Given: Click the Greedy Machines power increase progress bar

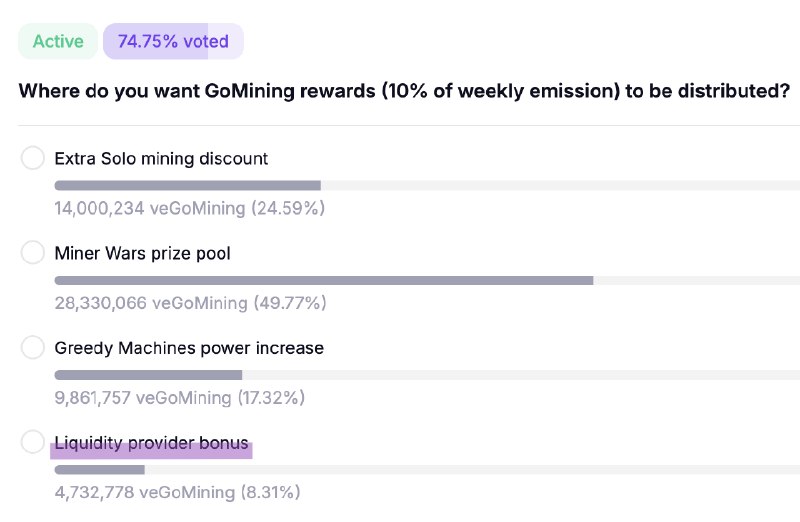Looking at the screenshot, I should click(427, 375).
